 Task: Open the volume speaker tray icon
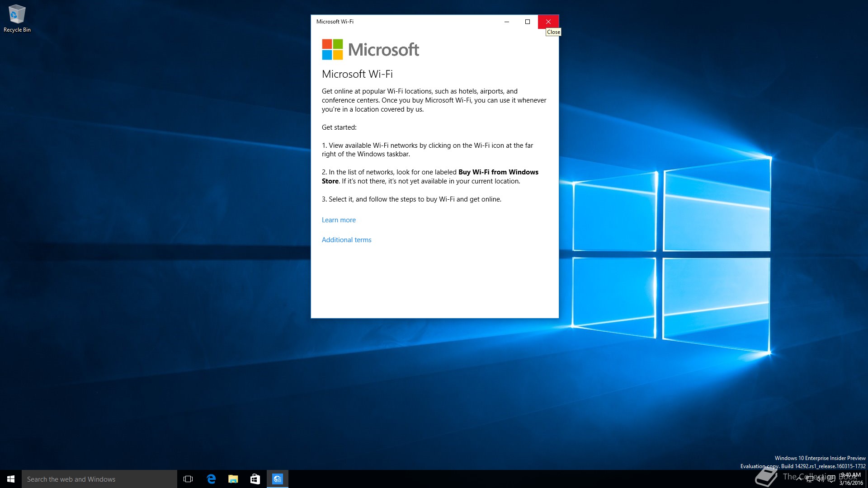click(821, 479)
